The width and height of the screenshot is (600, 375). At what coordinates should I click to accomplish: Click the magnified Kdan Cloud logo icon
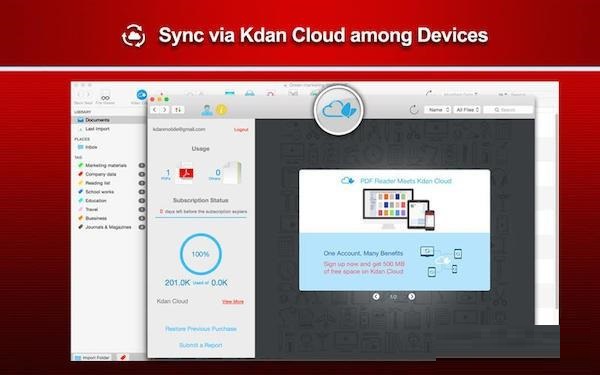339,110
